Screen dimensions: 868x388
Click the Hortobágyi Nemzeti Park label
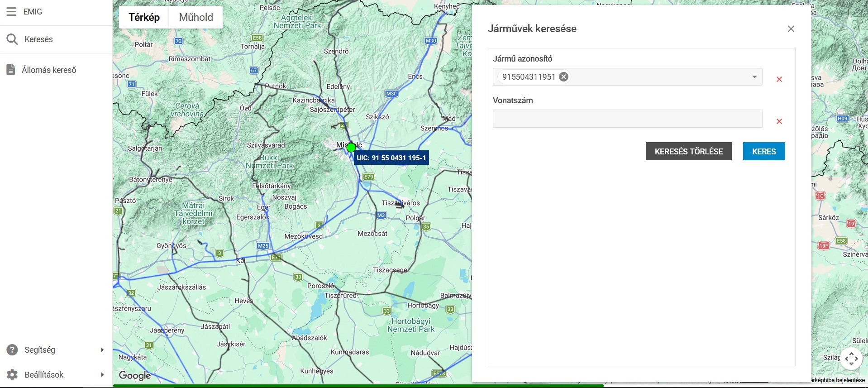[x=411, y=325]
